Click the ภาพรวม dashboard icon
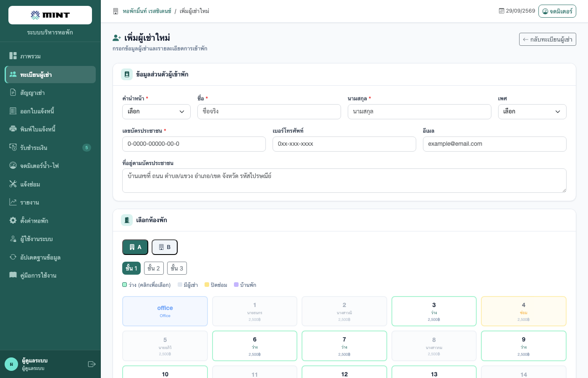 click(13, 56)
